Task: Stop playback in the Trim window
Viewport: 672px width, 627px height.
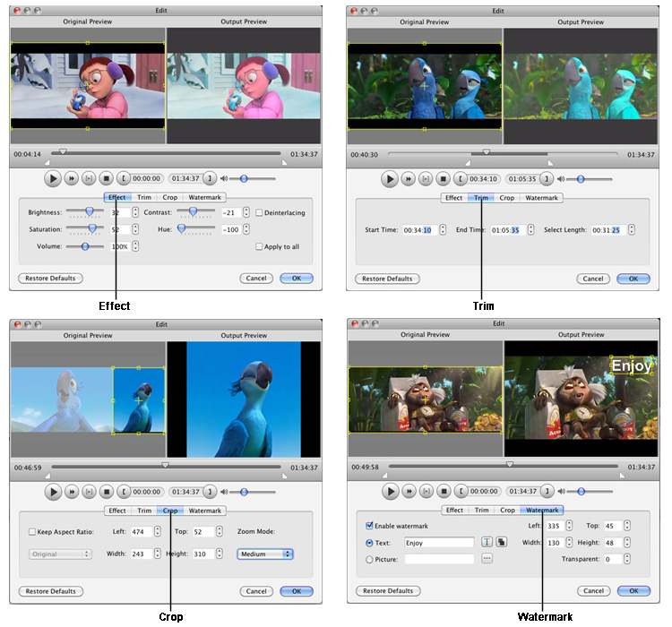Action: click(x=444, y=179)
